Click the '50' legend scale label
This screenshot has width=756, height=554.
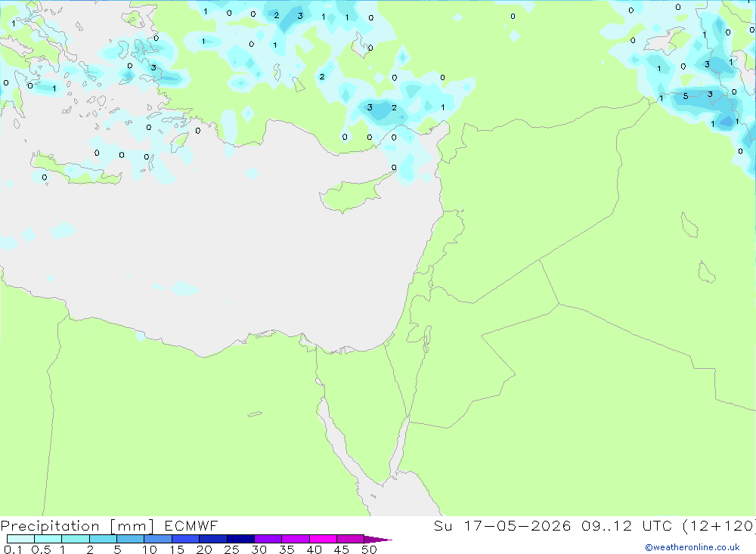369,549
